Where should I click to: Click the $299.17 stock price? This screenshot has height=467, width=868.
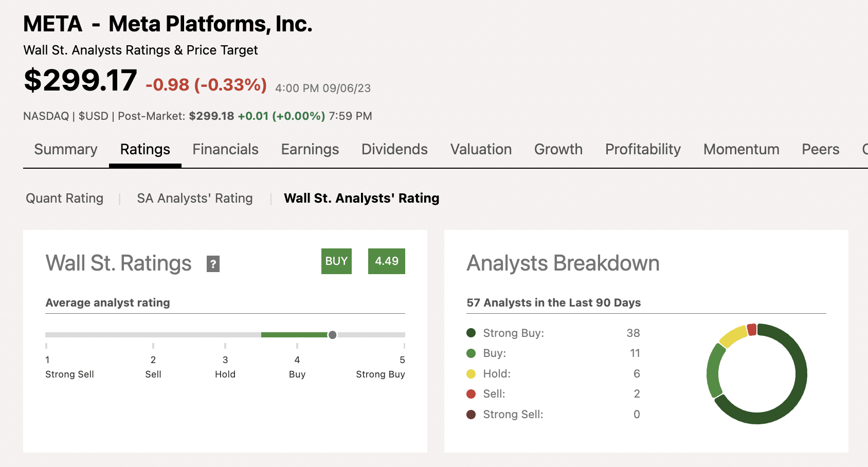coord(81,80)
